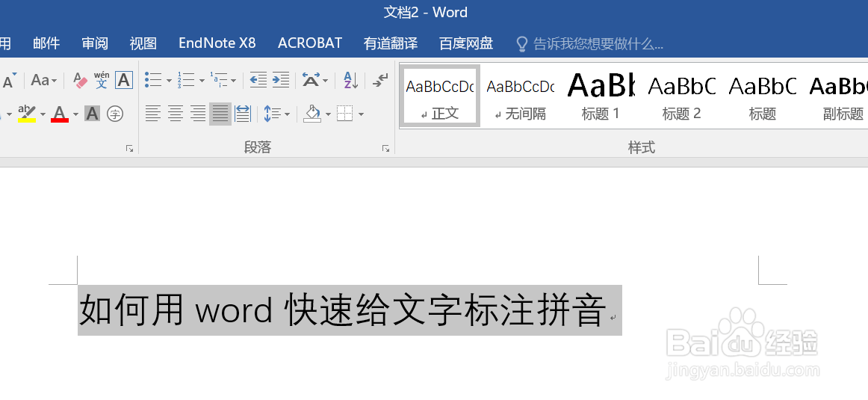The image size is (868, 400).
Task: Apply multilevel list formatting
Action: [219, 80]
